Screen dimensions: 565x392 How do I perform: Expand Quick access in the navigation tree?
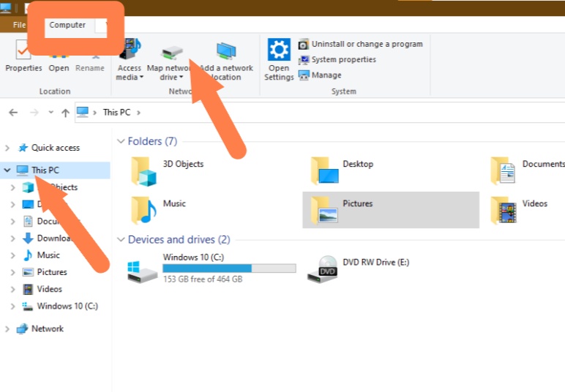tap(7, 148)
